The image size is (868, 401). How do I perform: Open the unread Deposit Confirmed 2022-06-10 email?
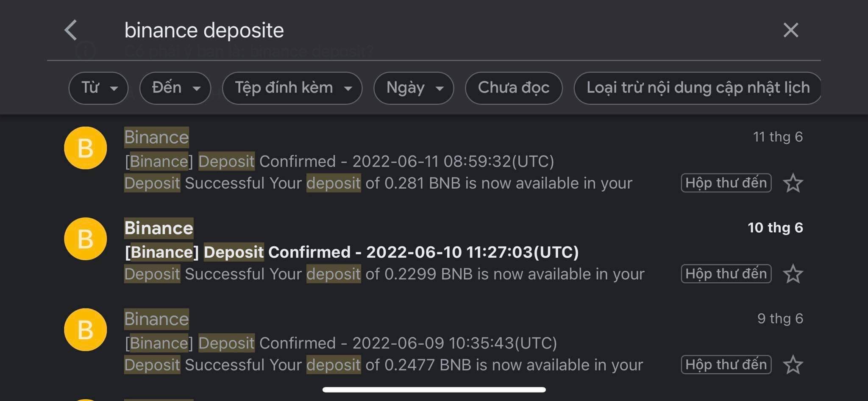352,252
